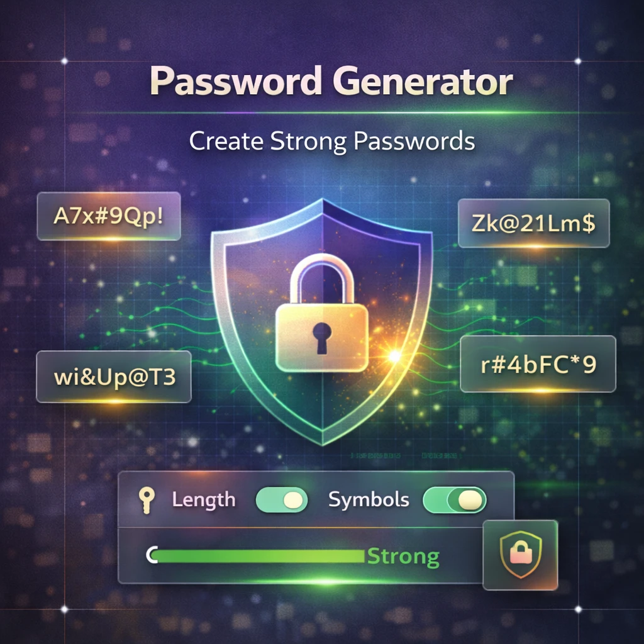
Task: Click the Strong strength label
Action: [x=403, y=557]
